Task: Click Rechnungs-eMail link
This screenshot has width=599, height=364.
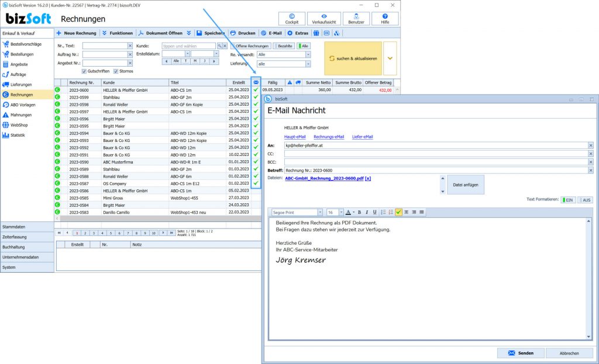Action: [329, 137]
